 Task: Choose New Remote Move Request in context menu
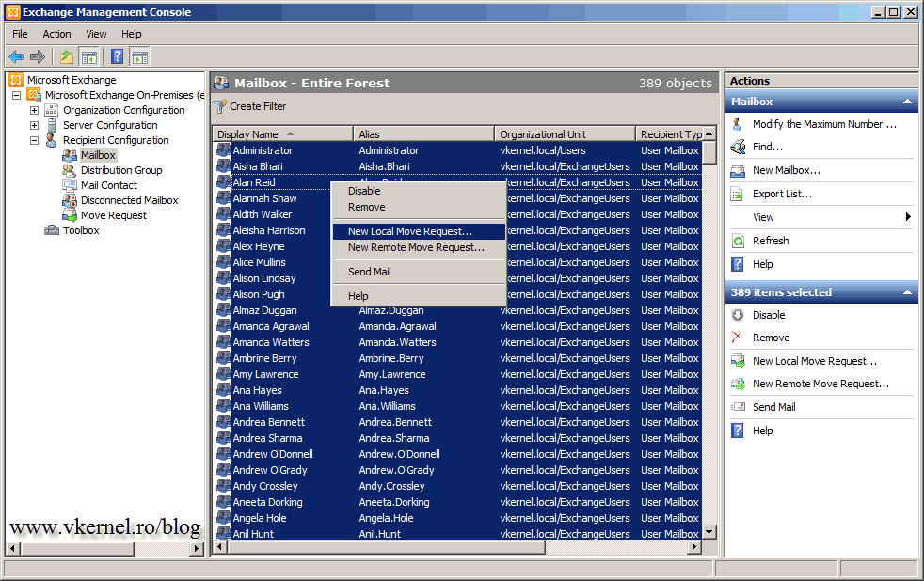coord(419,247)
